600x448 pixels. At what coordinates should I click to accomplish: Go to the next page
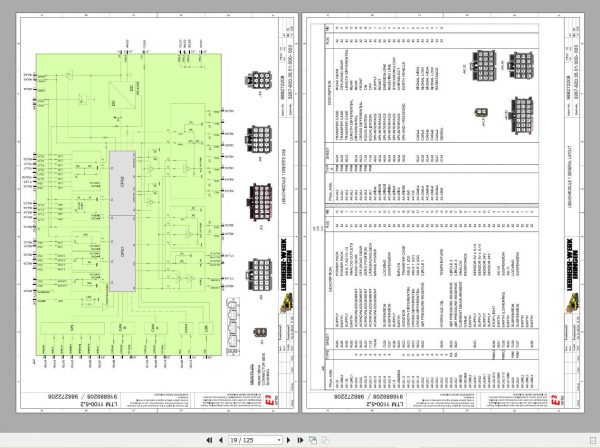pyautogui.click(x=289, y=440)
